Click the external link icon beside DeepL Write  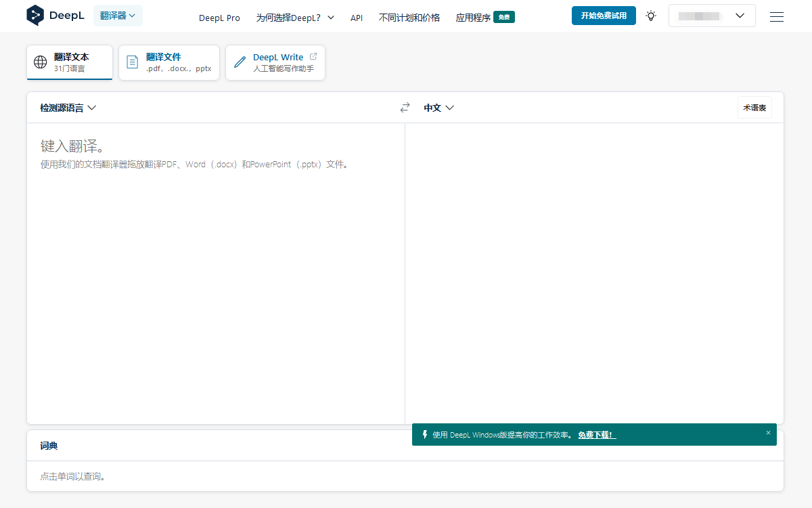coord(313,57)
